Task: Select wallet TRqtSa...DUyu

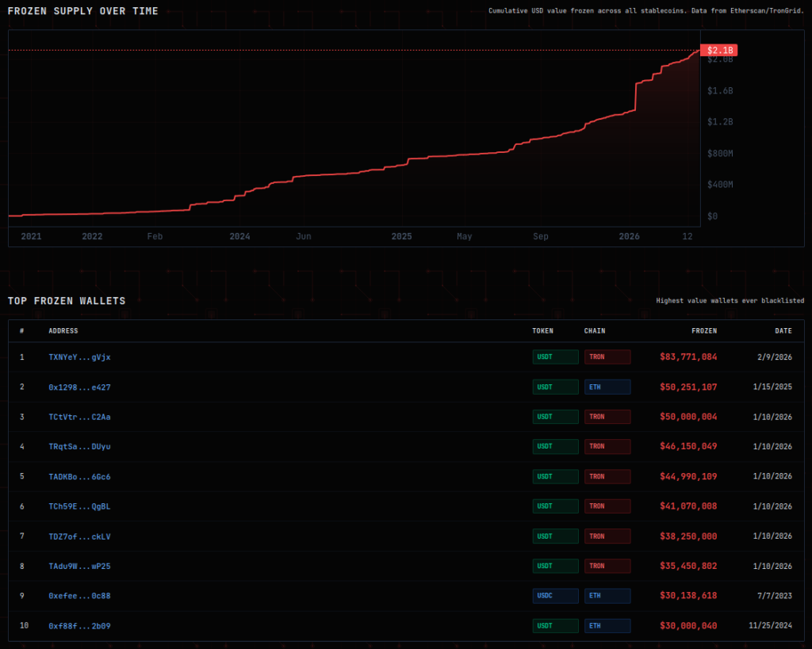Action: [x=79, y=446]
